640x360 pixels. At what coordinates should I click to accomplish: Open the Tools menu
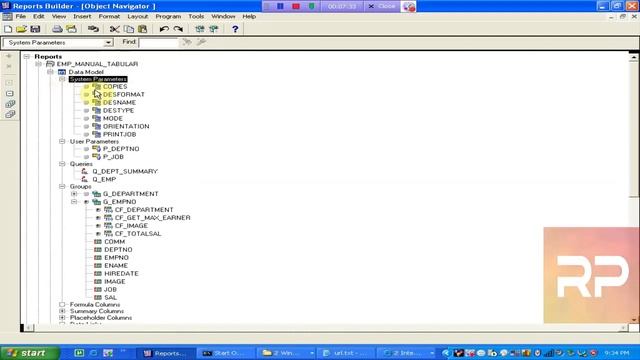pyautogui.click(x=196, y=16)
